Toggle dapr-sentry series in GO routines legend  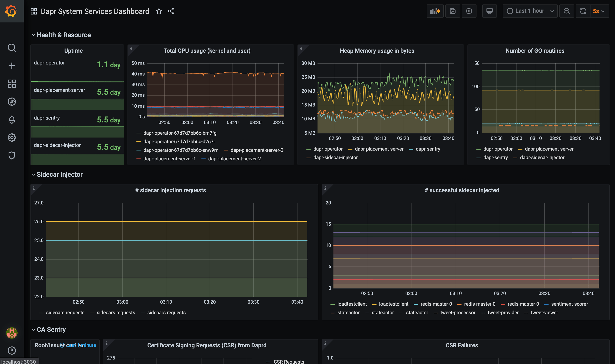(496, 157)
